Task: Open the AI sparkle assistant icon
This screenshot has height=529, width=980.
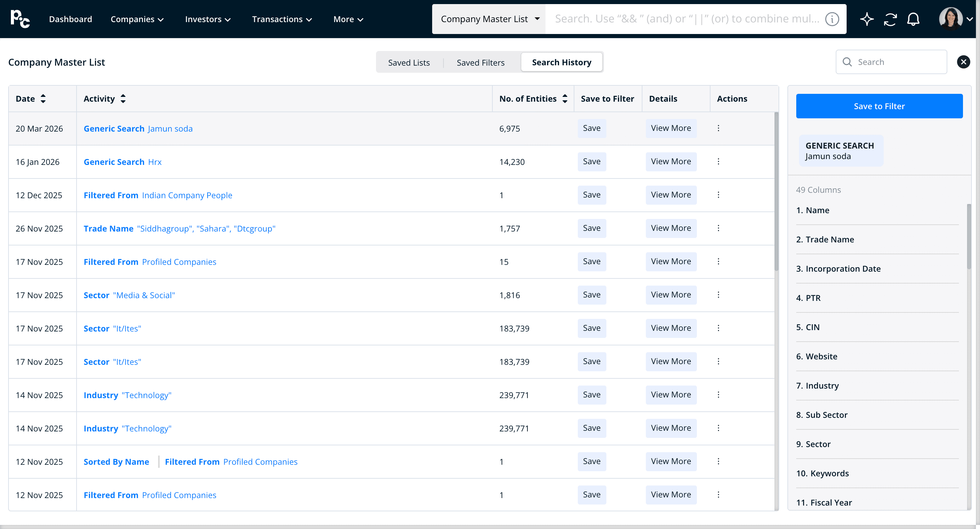Action: coord(867,19)
